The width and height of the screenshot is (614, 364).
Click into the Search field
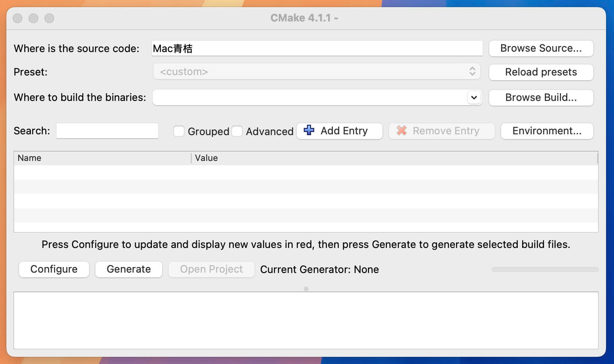tap(107, 131)
